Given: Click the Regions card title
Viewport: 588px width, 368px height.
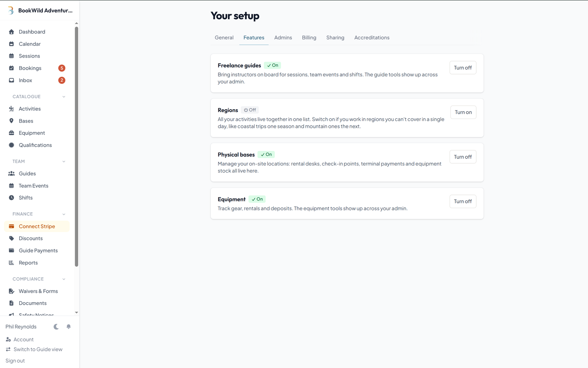Looking at the screenshot, I should (x=228, y=110).
